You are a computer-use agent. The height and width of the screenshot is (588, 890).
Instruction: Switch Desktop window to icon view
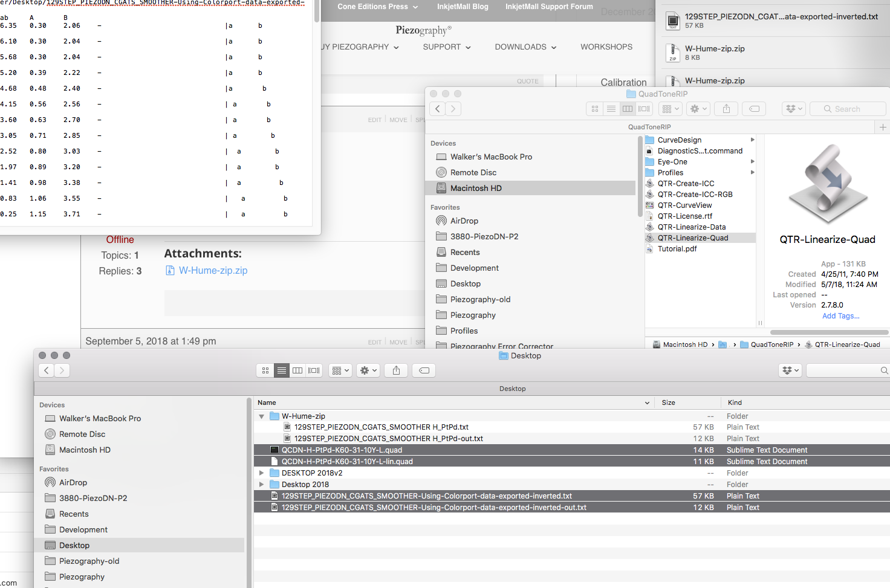click(x=265, y=370)
